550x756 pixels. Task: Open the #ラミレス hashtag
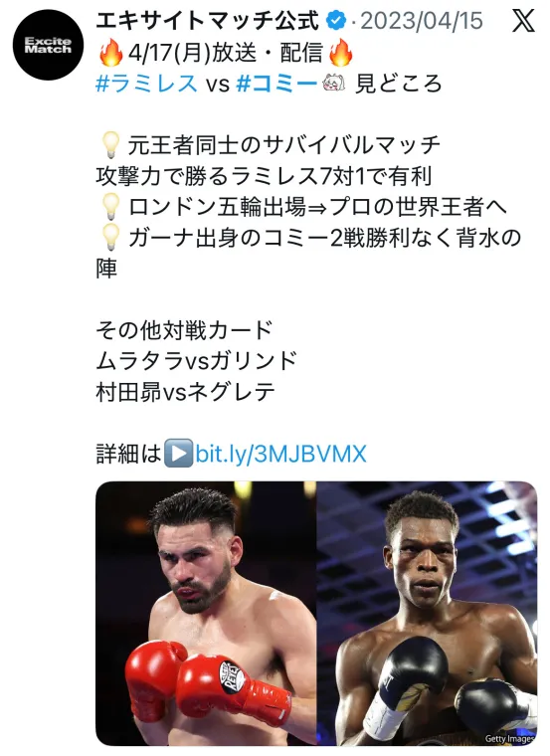[146, 84]
